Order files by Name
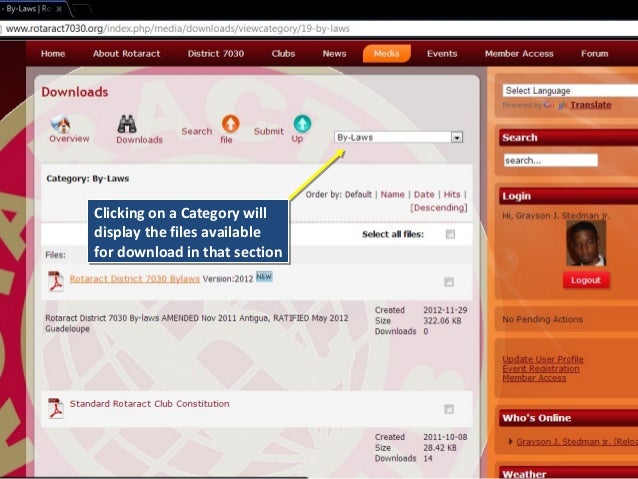The height and width of the screenshot is (479, 638). (393, 195)
